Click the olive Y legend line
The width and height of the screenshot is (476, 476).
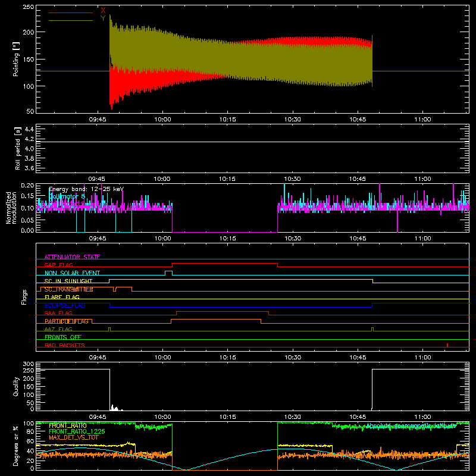pos(71,20)
